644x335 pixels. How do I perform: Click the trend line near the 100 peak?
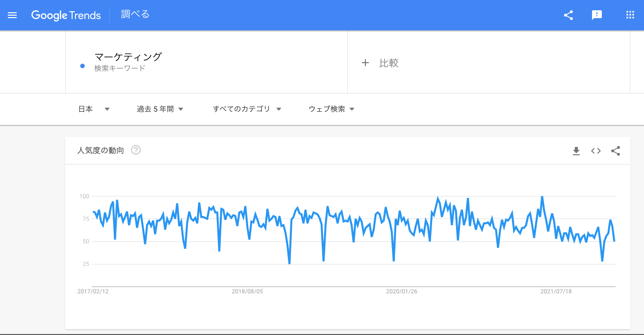(541, 197)
